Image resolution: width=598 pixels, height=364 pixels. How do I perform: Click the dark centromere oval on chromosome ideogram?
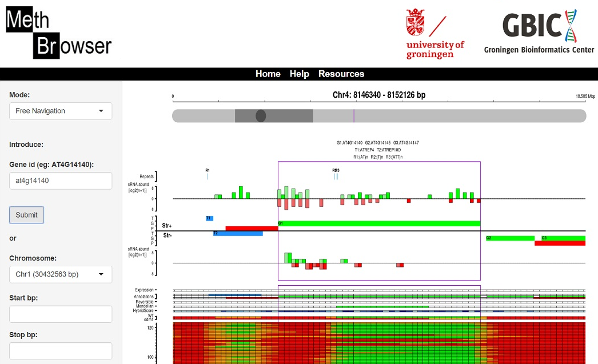261,116
